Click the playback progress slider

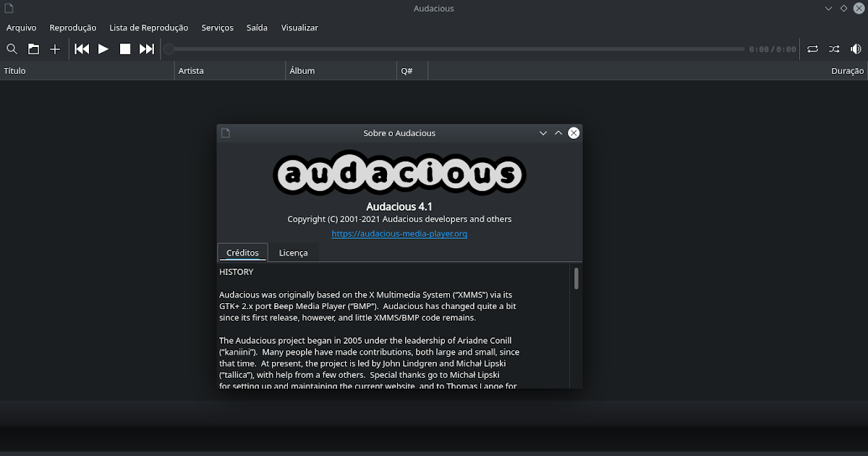pyautogui.click(x=456, y=48)
